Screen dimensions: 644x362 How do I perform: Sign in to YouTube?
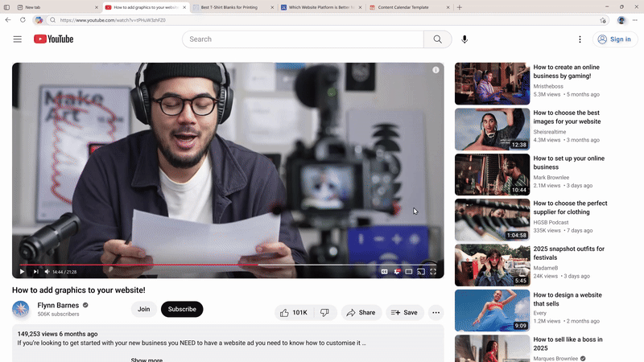(x=614, y=39)
